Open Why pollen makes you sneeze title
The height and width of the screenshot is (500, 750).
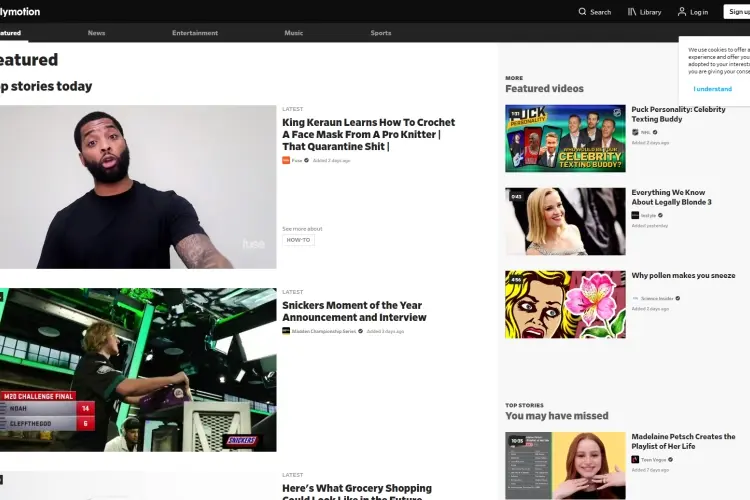(x=683, y=275)
